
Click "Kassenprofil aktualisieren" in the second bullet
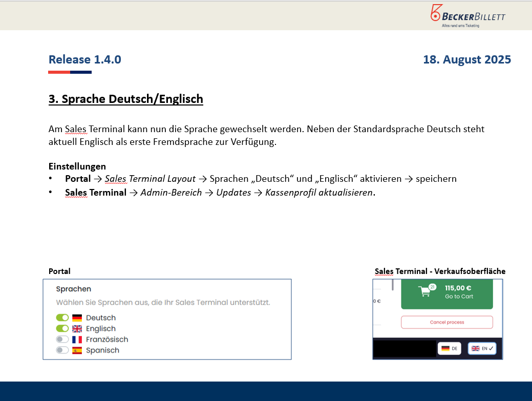click(x=319, y=193)
